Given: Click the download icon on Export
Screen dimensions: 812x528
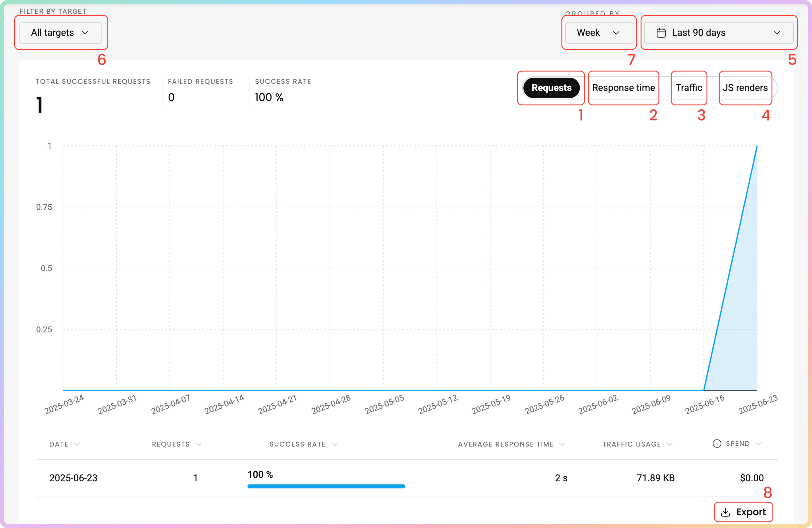Looking at the screenshot, I should click(x=725, y=512).
